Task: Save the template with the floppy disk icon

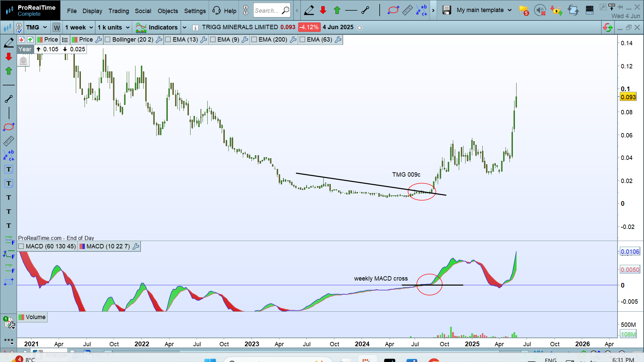Action: [x=446, y=10]
